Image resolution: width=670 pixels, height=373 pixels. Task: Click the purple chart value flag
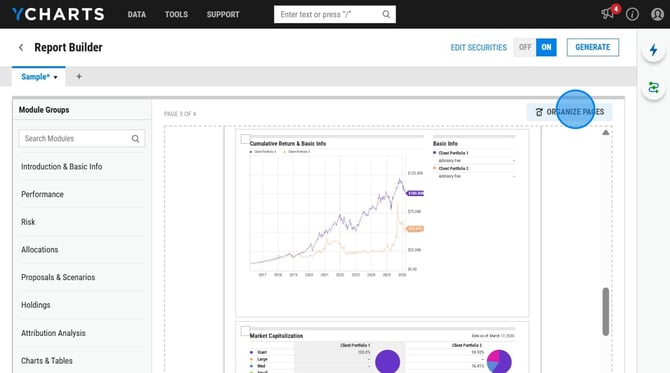(415, 193)
